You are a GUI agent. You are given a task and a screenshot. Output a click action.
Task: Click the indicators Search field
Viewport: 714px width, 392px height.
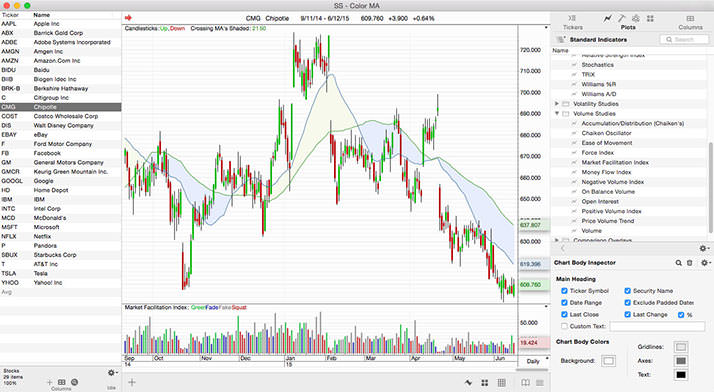[x=684, y=40]
